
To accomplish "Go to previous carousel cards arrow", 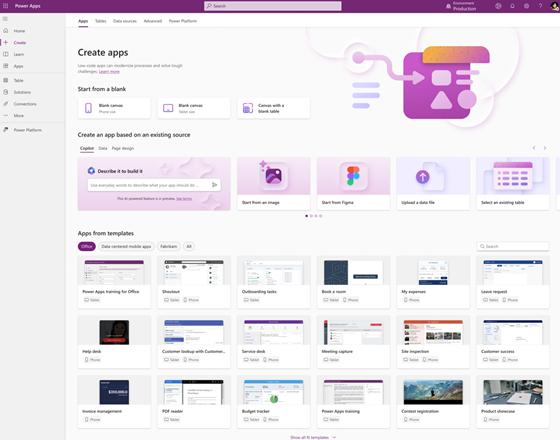I will 534,148.
